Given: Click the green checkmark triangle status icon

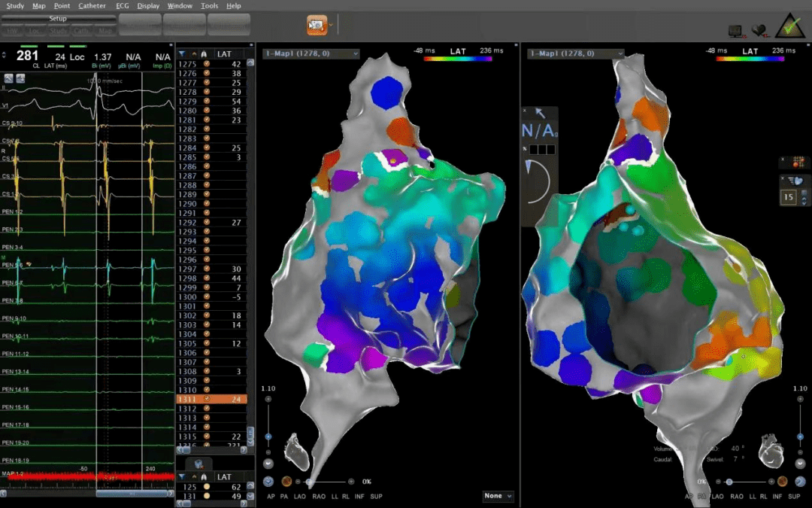Looking at the screenshot, I should tap(789, 26).
